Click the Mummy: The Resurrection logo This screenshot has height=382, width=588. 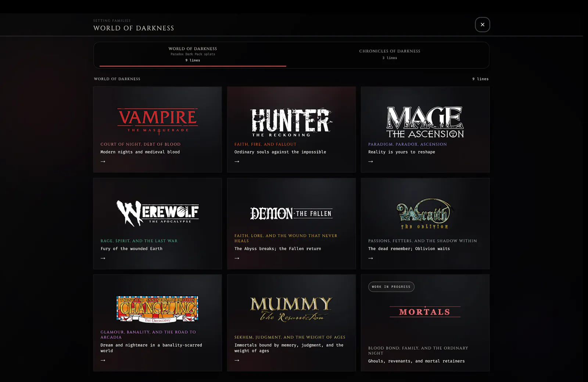(291, 309)
